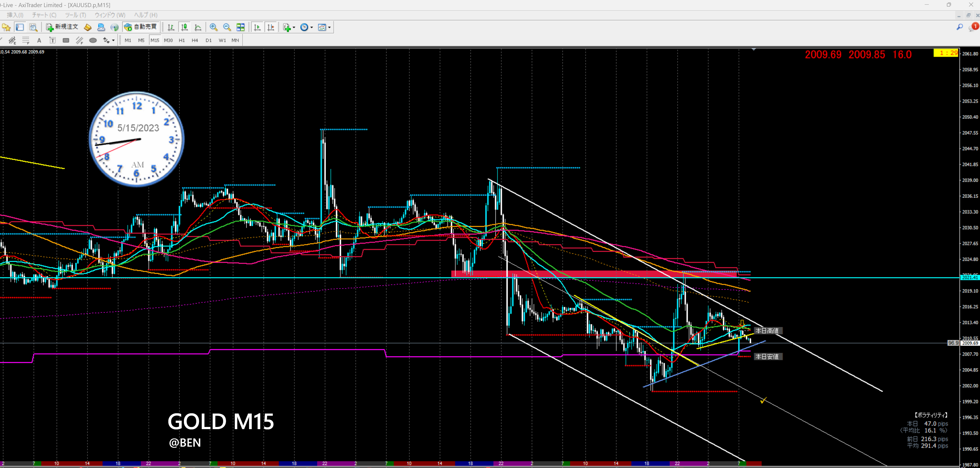This screenshot has height=468, width=980.
Task: Select the Fibonacci retracement tool
Action: point(25,40)
